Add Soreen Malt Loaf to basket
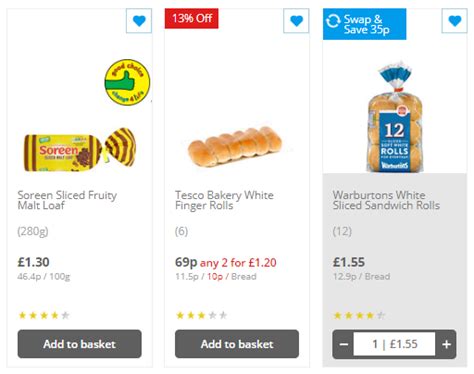The height and width of the screenshot is (374, 474). [80, 344]
